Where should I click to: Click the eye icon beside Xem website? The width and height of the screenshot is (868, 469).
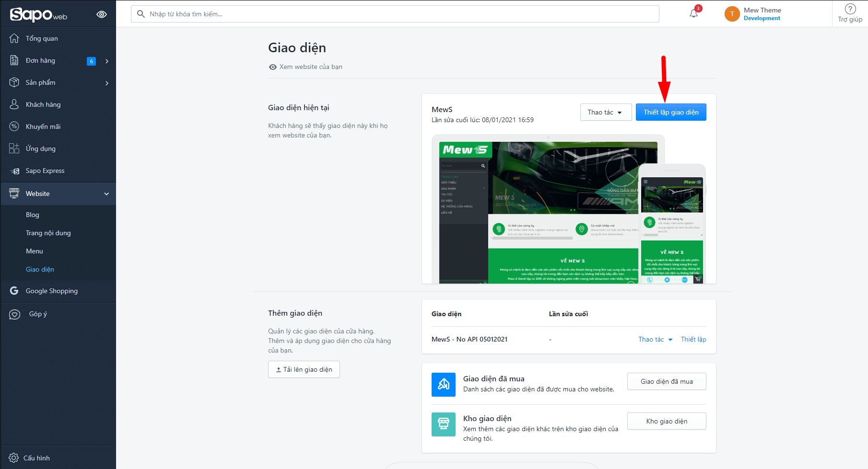coord(273,67)
